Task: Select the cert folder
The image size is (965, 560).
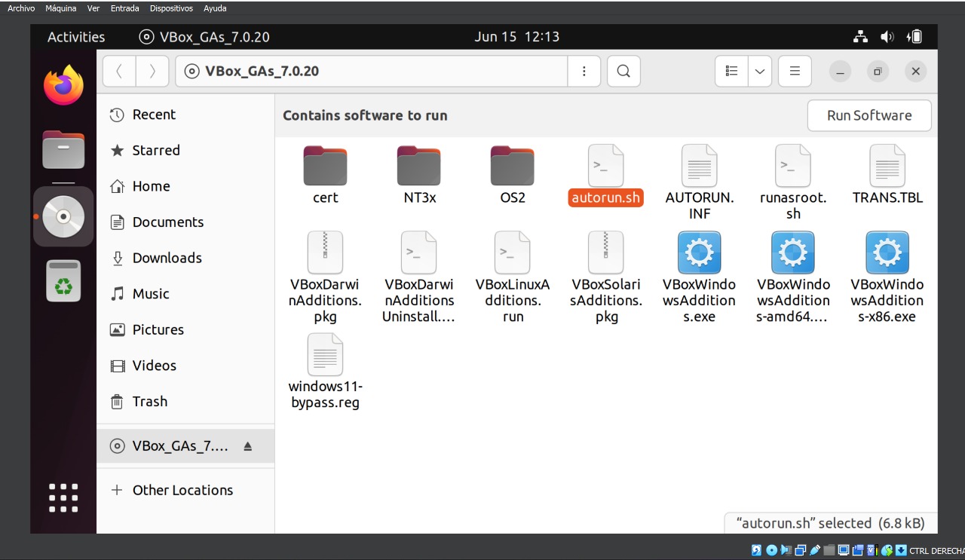Action: click(x=325, y=176)
